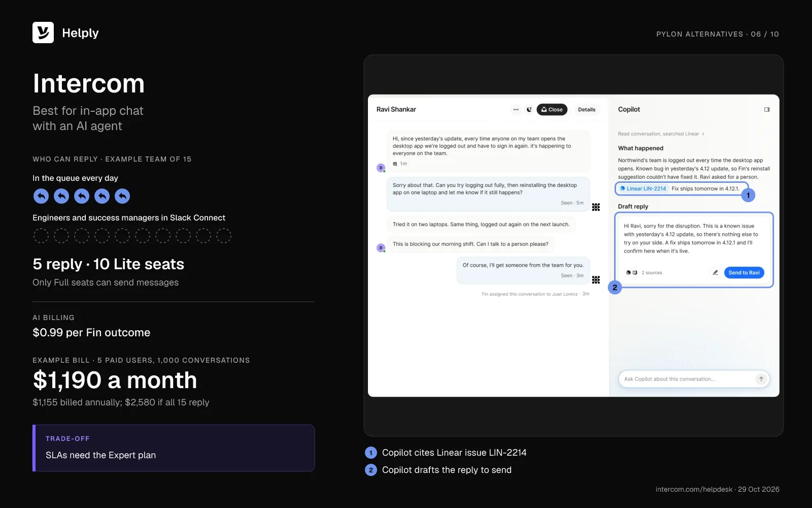Click 'SLAs need the Expert plan' trade-off
The height and width of the screenshot is (508, 812).
pos(100,455)
